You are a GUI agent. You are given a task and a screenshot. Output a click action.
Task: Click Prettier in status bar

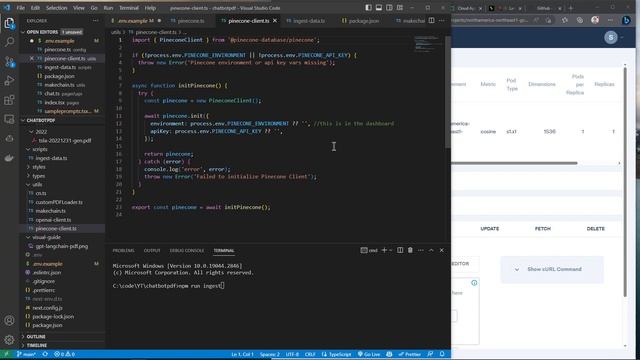409,354
